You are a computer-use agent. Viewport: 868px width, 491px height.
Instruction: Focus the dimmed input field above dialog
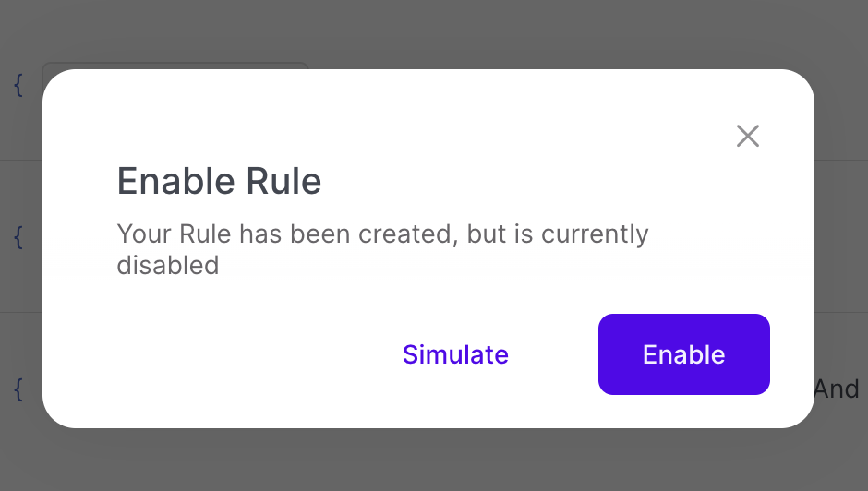(175, 66)
